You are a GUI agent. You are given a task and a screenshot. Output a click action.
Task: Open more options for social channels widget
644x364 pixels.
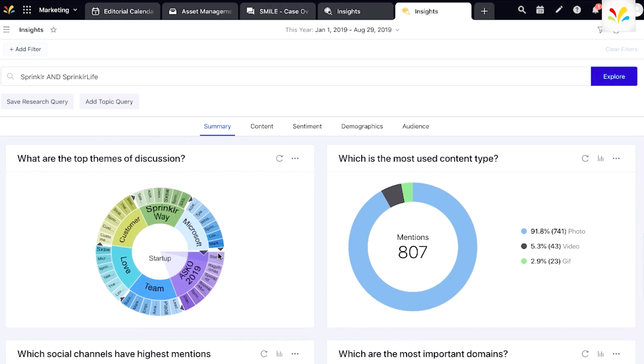[295, 354]
